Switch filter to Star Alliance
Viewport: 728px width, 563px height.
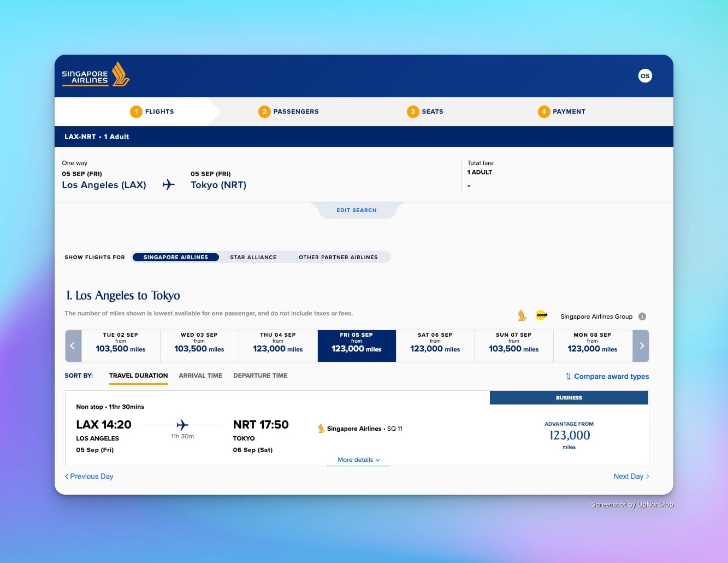[253, 257]
